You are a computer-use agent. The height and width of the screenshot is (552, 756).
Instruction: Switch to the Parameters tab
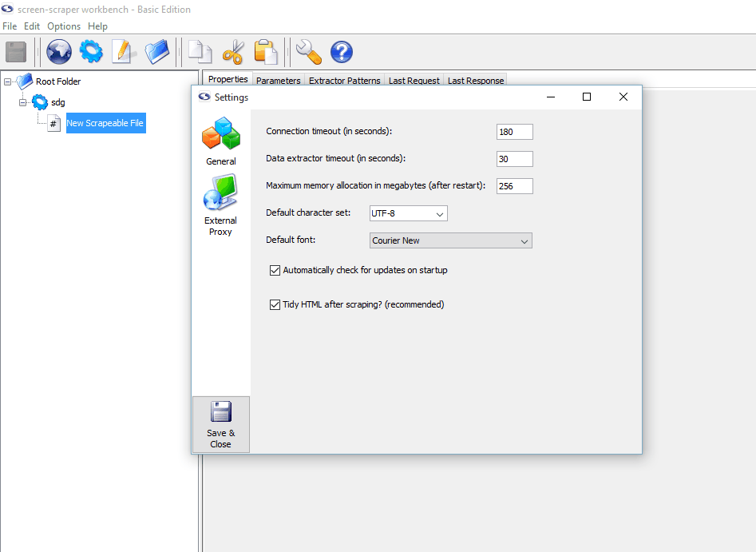278,80
